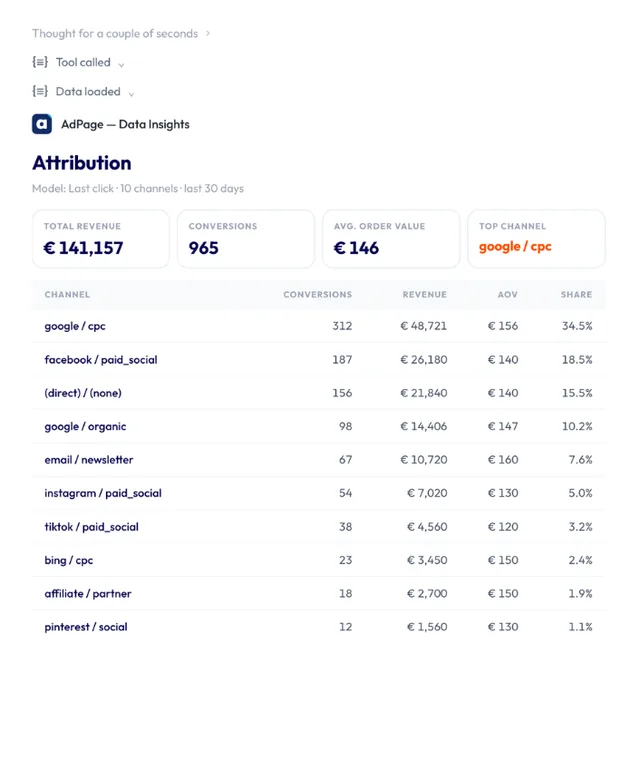The height and width of the screenshot is (780, 640).
Task: Click the € 146 average order value
Action: coord(356,248)
